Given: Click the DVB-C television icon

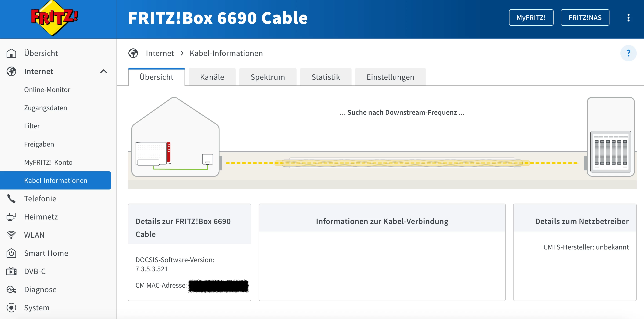Looking at the screenshot, I should (x=11, y=271).
